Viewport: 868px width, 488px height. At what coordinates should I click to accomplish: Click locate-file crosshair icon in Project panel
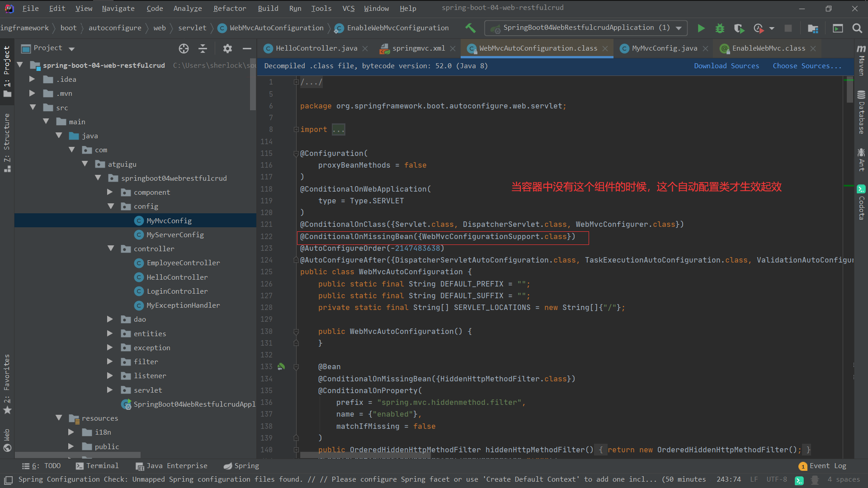184,48
